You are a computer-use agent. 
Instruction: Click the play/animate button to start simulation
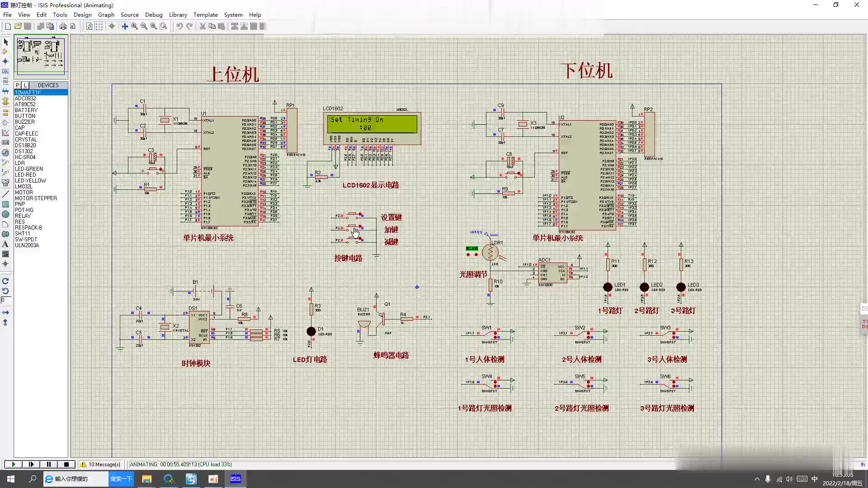13,464
